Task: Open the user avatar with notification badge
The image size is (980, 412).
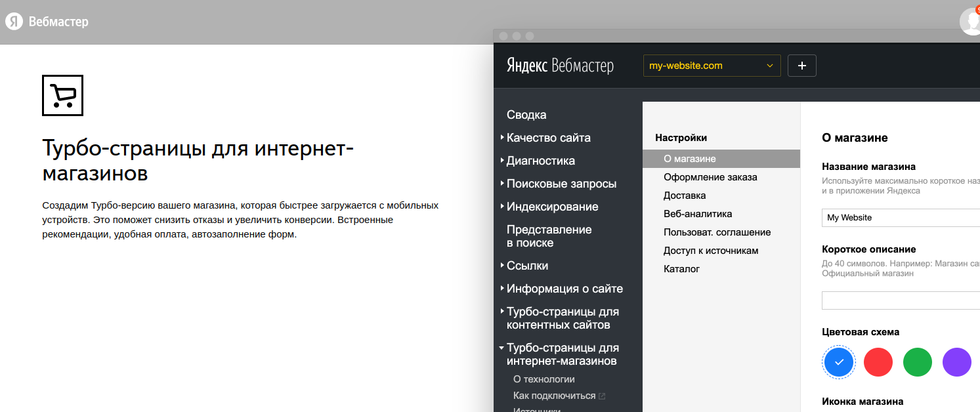Action: coord(971,20)
